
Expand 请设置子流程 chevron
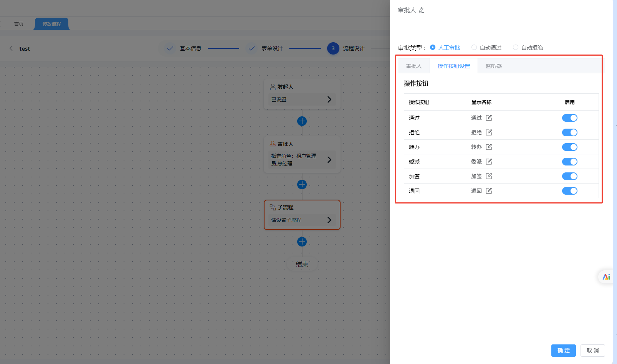click(329, 220)
